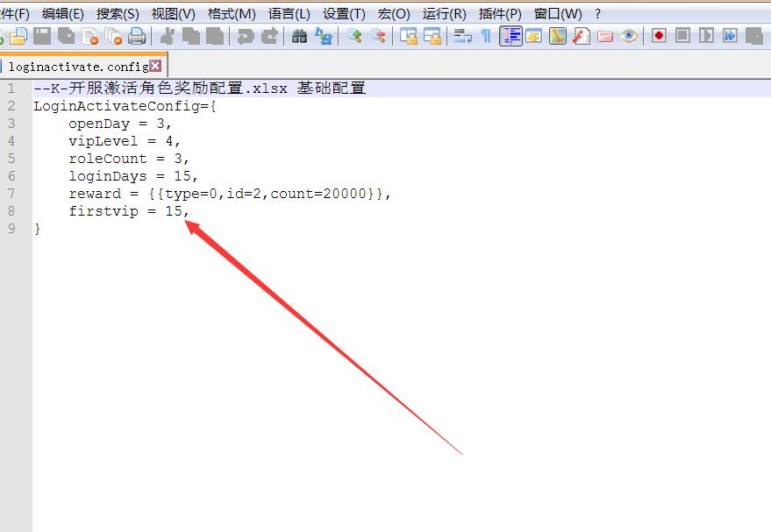Screen dimensions: 771x532
Task: Click the Paste toolbar icon
Action: [x=215, y=36]
